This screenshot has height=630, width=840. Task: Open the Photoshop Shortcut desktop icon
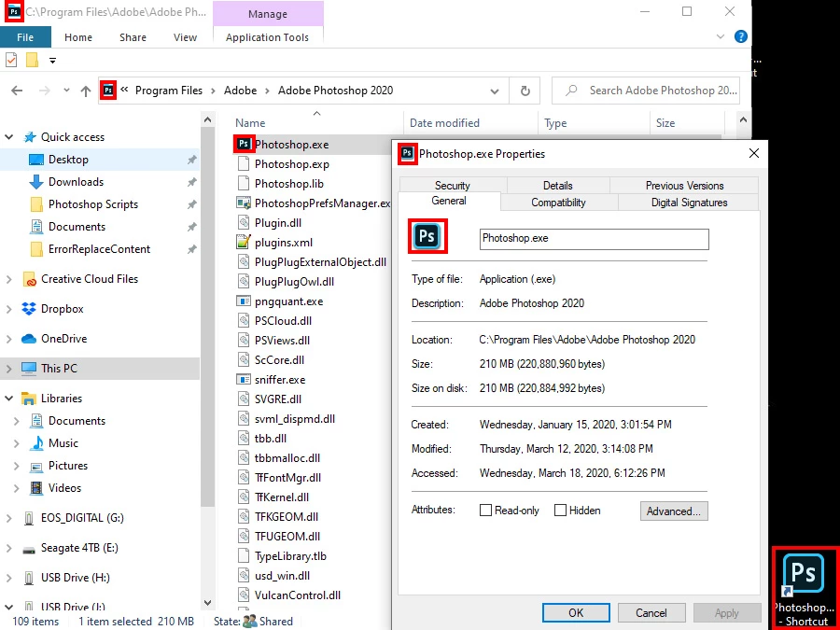click(x=805, y=587)
